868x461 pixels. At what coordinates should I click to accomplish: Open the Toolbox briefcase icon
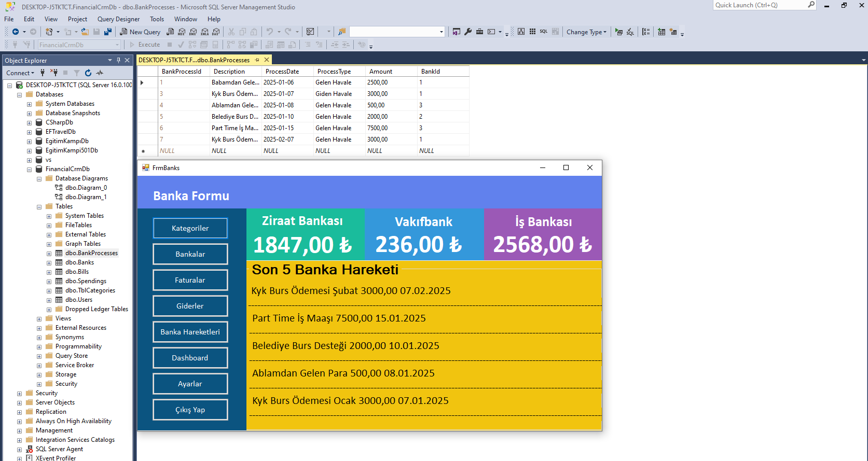[x=479, y=32]
